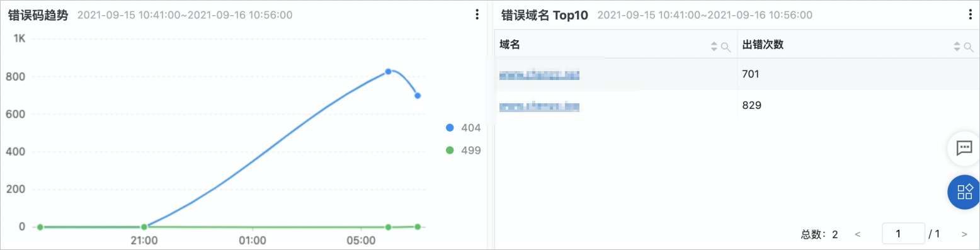
Task: Select the row with 701 errors
Action: coord(737,74)
